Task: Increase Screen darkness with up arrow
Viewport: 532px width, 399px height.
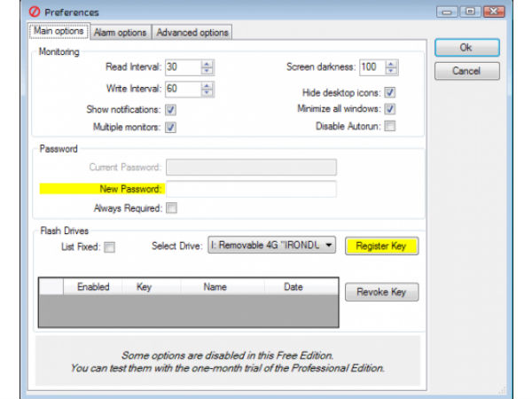Action: [391, 64]
